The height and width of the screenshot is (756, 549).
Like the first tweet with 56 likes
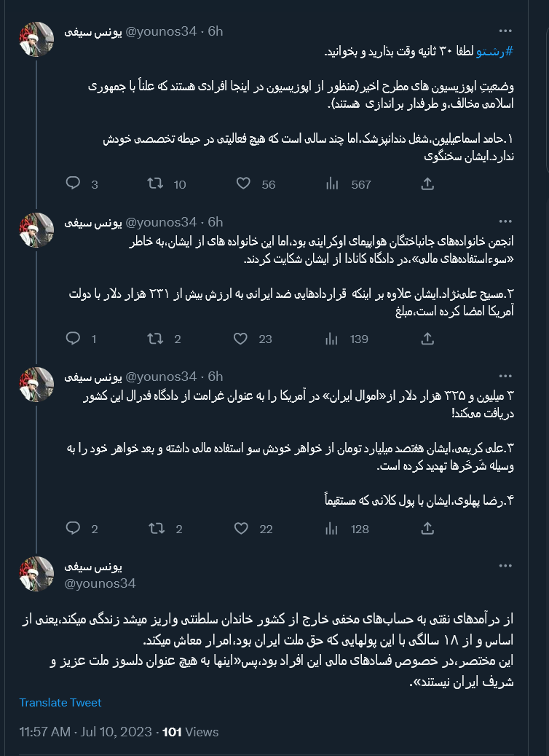pos(244,184)
